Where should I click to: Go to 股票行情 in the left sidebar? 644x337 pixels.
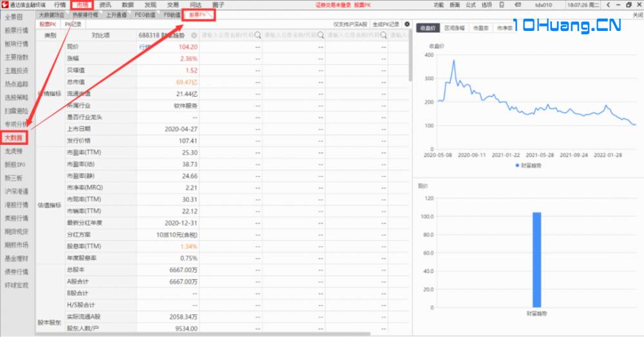point(17,30)
